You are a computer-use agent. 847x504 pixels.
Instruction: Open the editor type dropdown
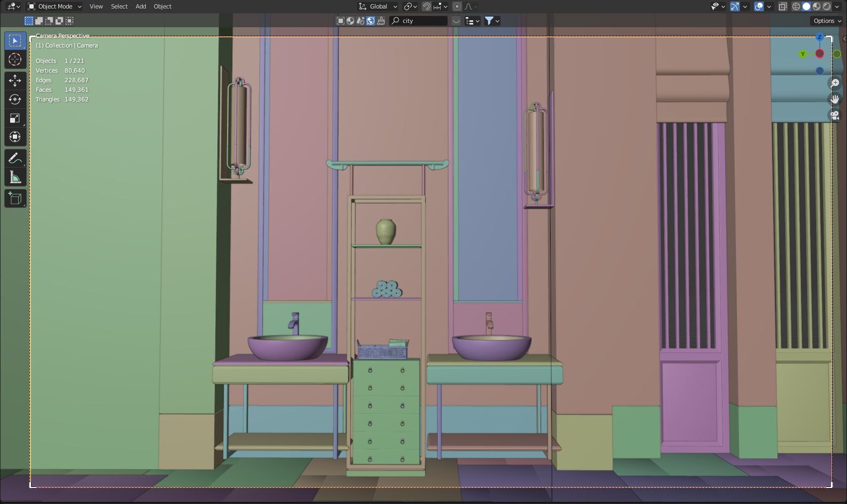13,6
